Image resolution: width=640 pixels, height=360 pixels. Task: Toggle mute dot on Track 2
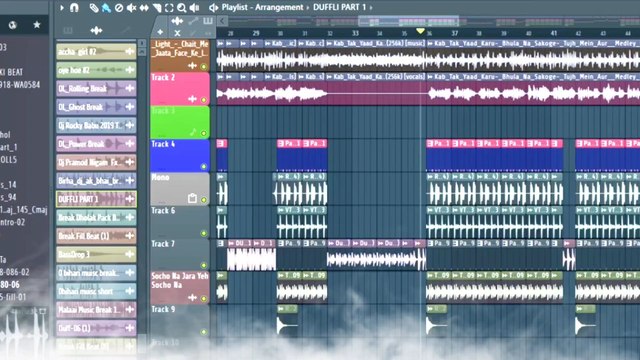click(x=204, y=100)
